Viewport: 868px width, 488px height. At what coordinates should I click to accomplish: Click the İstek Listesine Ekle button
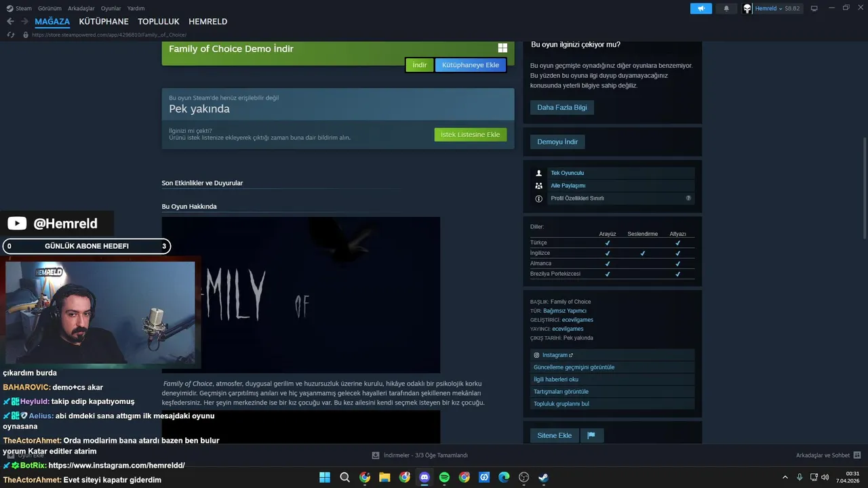tap(470, 134)
